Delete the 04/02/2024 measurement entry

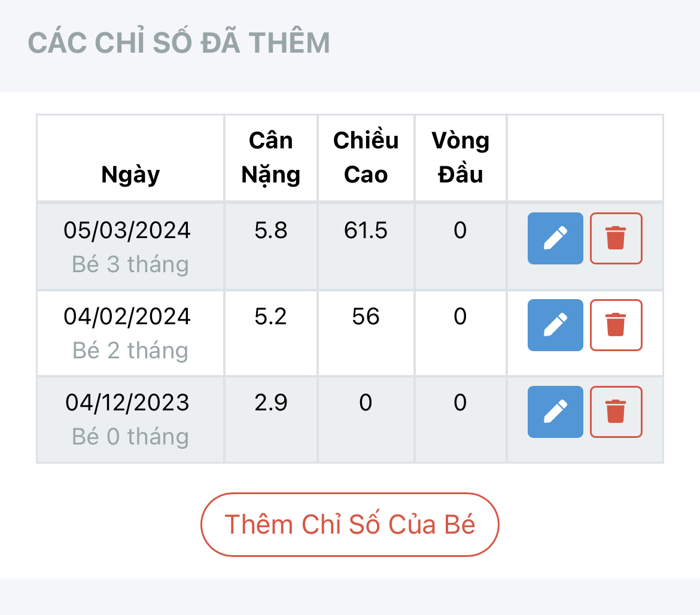point(616,325)
